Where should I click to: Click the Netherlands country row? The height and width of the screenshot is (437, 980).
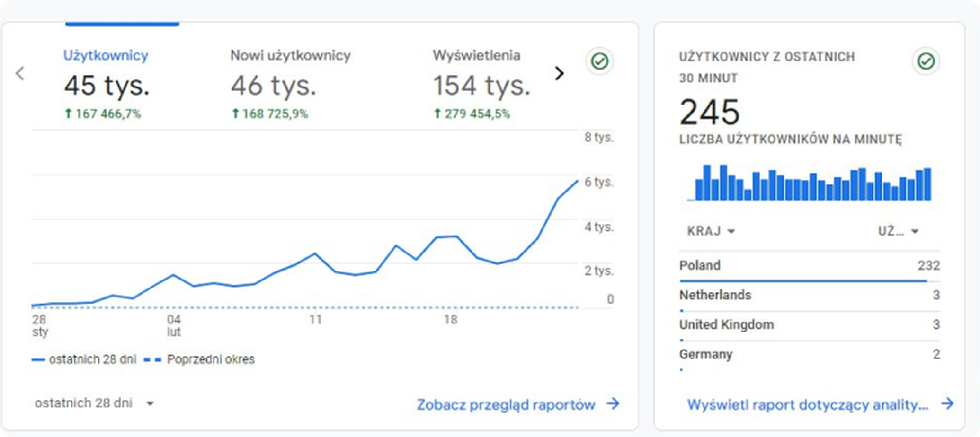[809, 296]
